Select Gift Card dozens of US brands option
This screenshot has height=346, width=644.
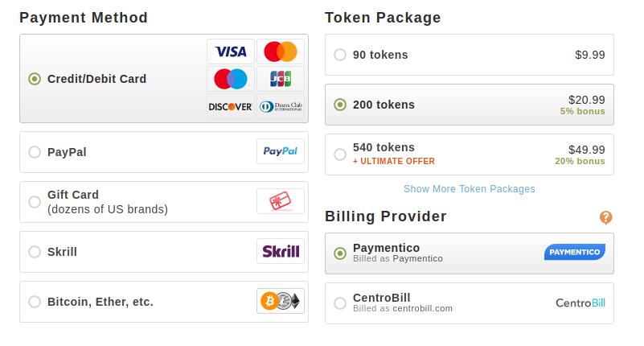164,202
